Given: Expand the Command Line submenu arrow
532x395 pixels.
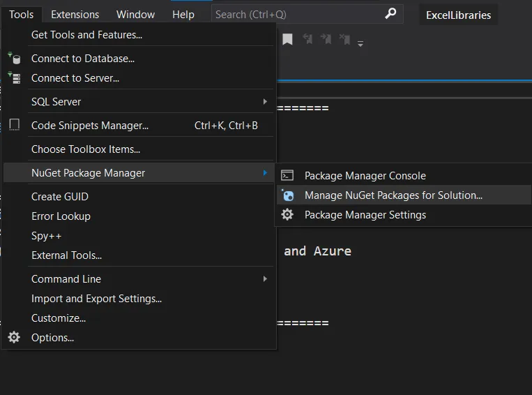Looking at the screenshot, I should 265,279.
